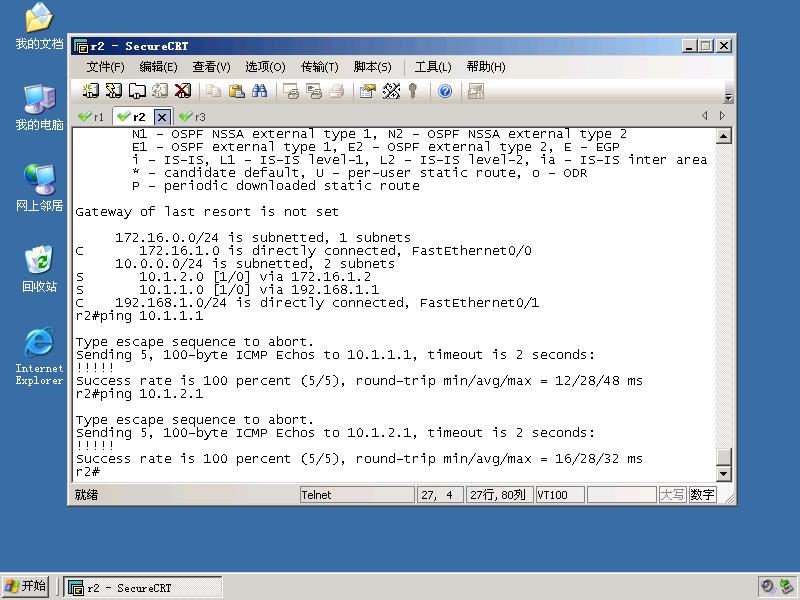Click the Copy toolbar icon
The height and width of the screenshot is (600, 800).
[x=213, y=91]
